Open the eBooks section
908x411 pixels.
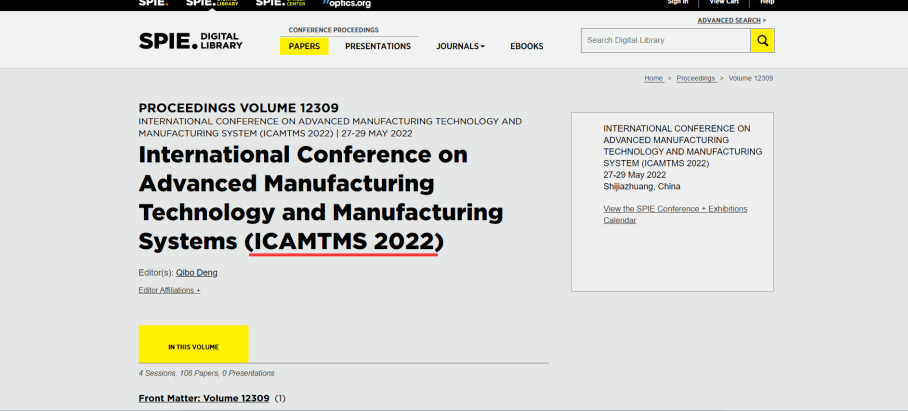[x=526, y=46]
